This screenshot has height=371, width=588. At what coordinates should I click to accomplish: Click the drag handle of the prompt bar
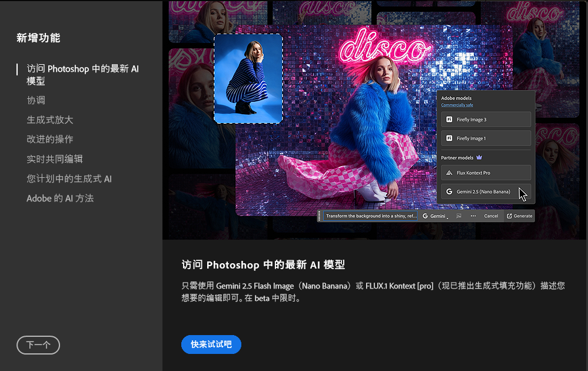319,216
